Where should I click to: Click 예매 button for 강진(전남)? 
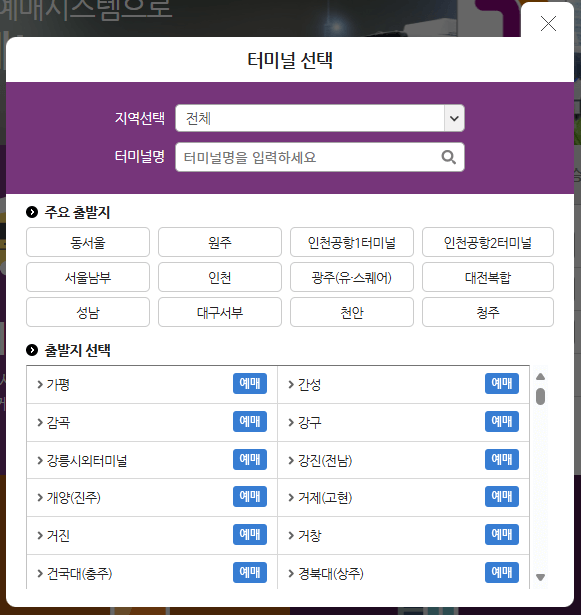pyautogui.click(x=502, y=459)
